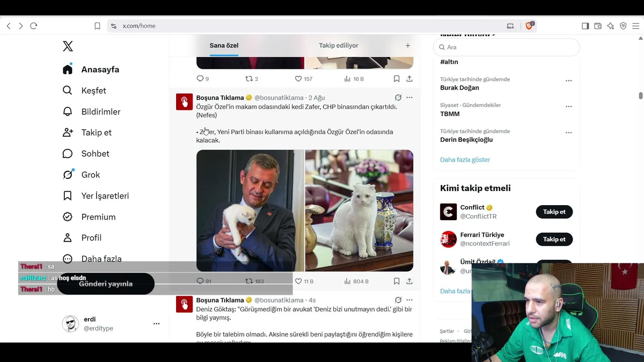Open Bildirimler notifications
644x362 pixels.
(91, 112)
